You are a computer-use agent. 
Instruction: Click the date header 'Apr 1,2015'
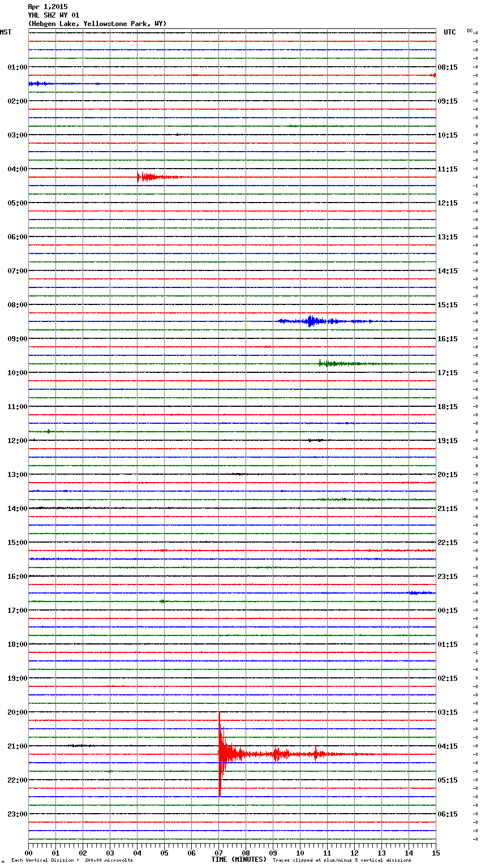point(48,7)
